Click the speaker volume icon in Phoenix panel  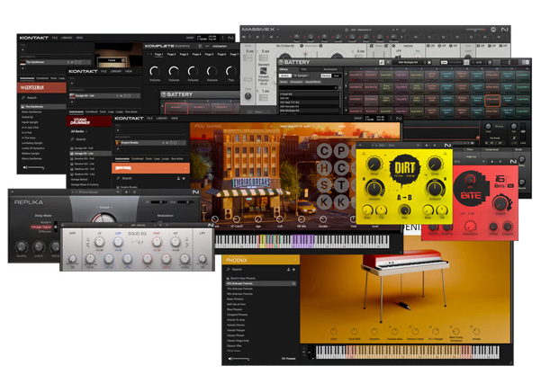(x=230, y=359)
